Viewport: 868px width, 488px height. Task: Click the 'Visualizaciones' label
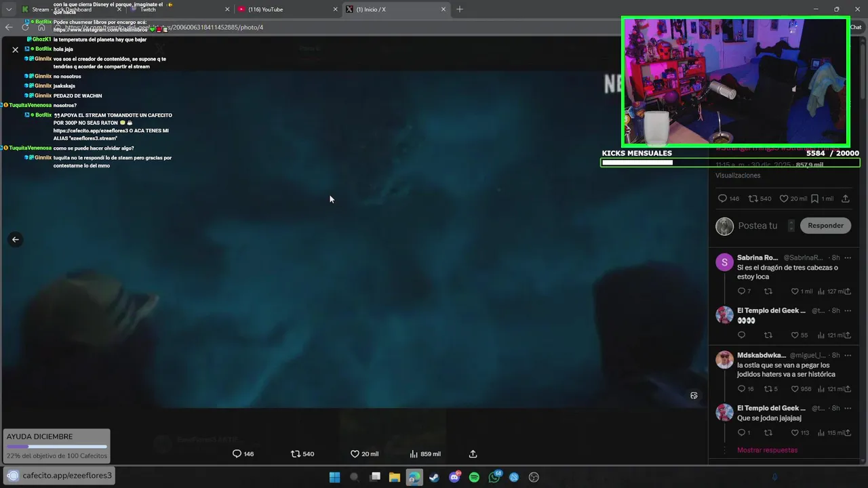pos(738,176)
